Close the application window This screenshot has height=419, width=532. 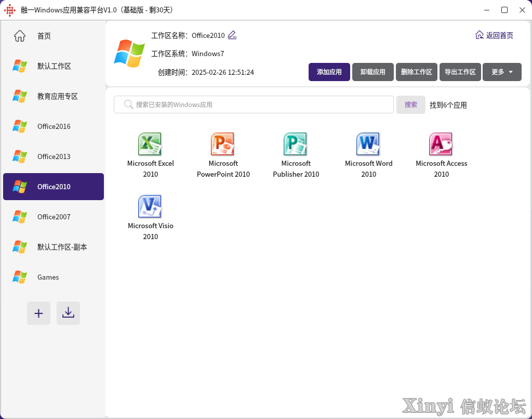522,10
